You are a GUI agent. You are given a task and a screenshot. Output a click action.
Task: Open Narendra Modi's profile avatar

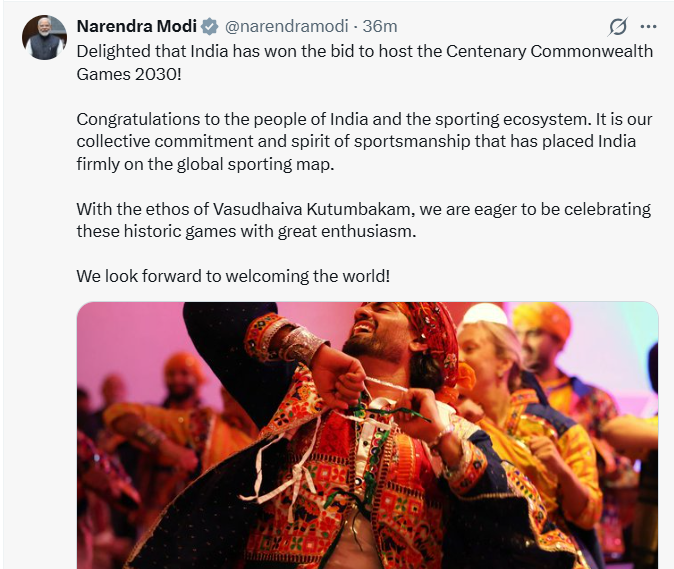click(x=42, y=37)
